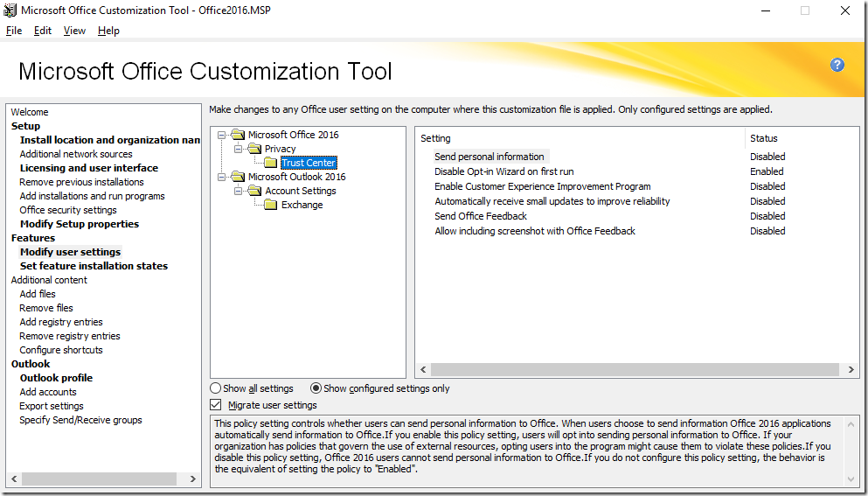The height and width of the screenshot is (496, 868).
Task: Click sidebar scroll left arrow
Action: [x=14, y=479]
